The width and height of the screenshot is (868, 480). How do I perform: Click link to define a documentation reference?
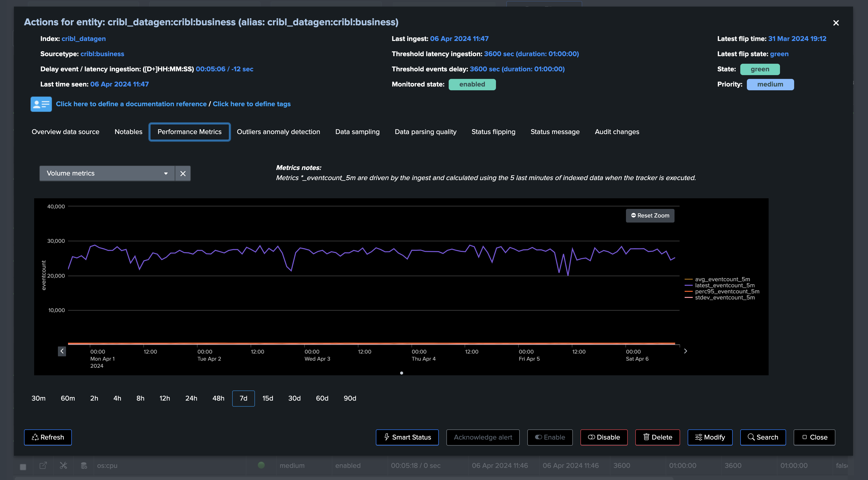tap(131, 104)
